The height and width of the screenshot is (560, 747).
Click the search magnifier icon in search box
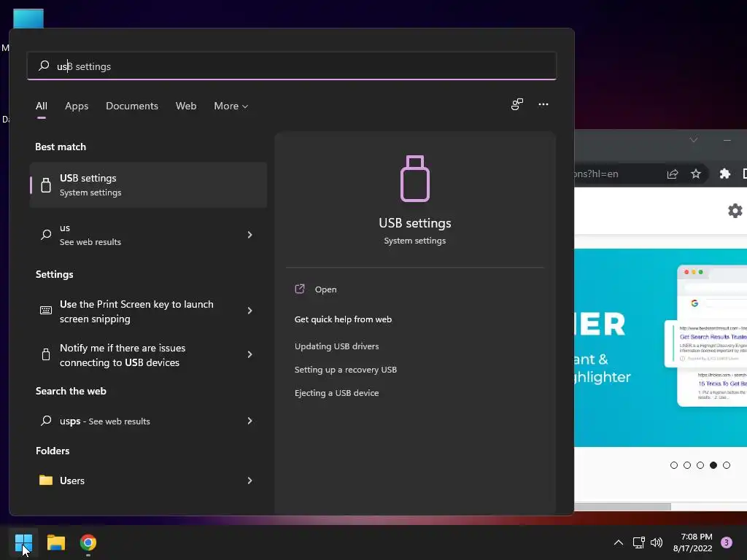(44, 66)
